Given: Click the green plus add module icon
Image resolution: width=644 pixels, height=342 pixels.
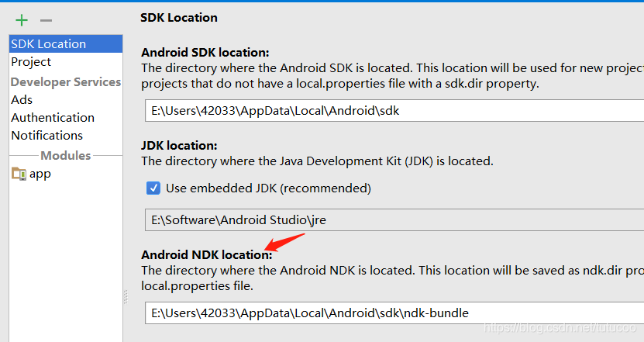Looking at the screenshot, I should tap(22, 20).
